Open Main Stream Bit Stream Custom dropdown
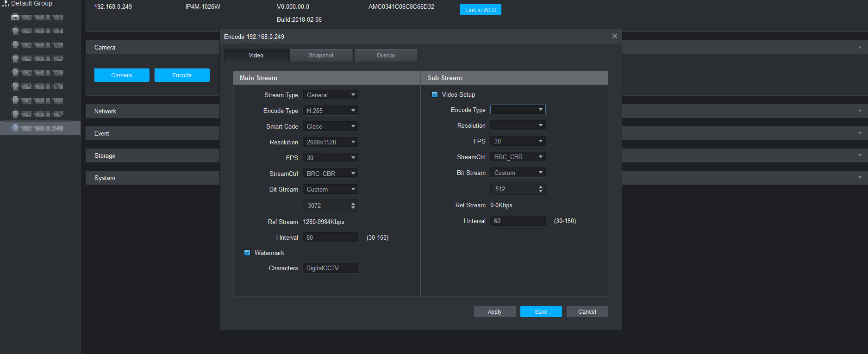 331,189
